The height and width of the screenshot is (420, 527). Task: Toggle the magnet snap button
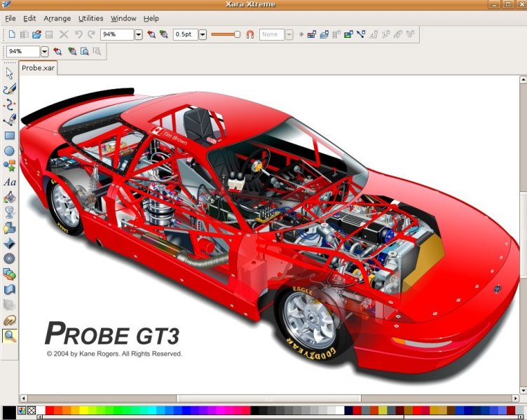249,34
